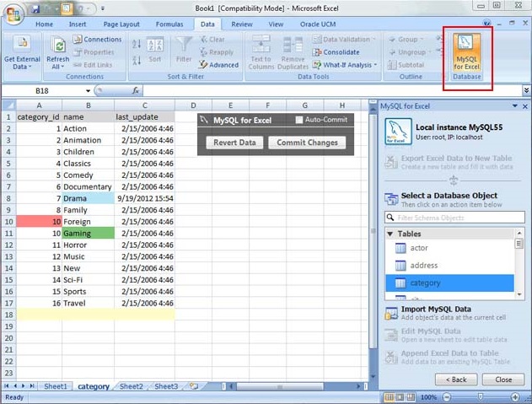Click the Excel Help question icon
532x404 pixels.
pos(486,23)
